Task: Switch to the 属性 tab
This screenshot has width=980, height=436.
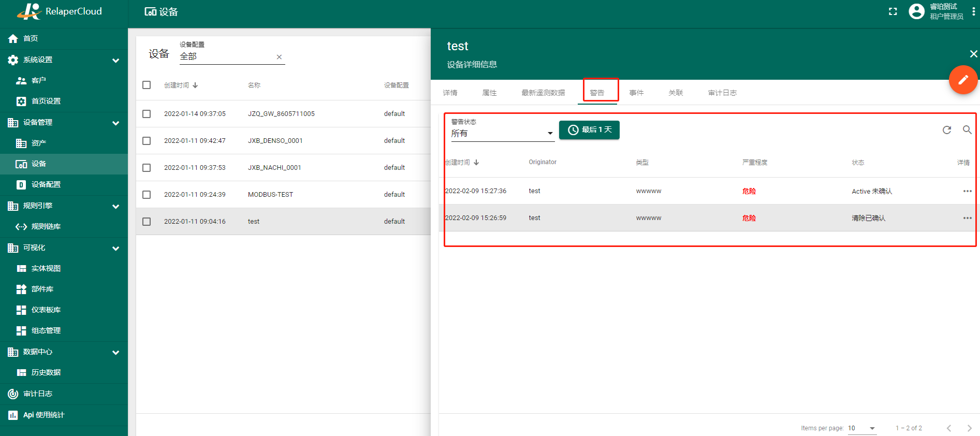Action: pos(489,93)
